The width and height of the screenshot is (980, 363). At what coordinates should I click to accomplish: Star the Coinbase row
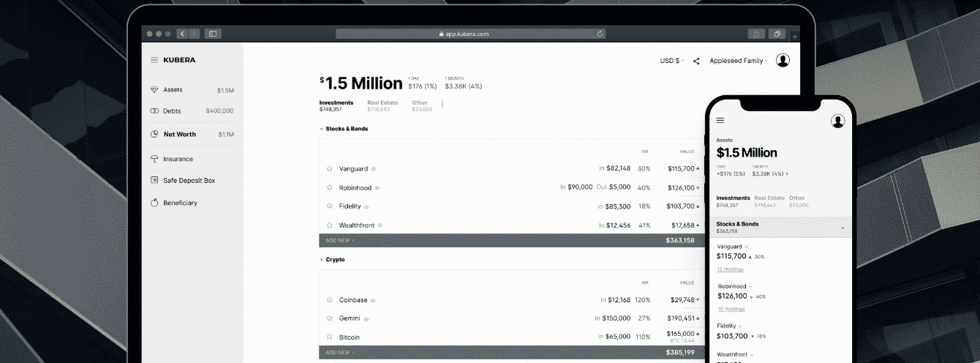pos(329,300)
